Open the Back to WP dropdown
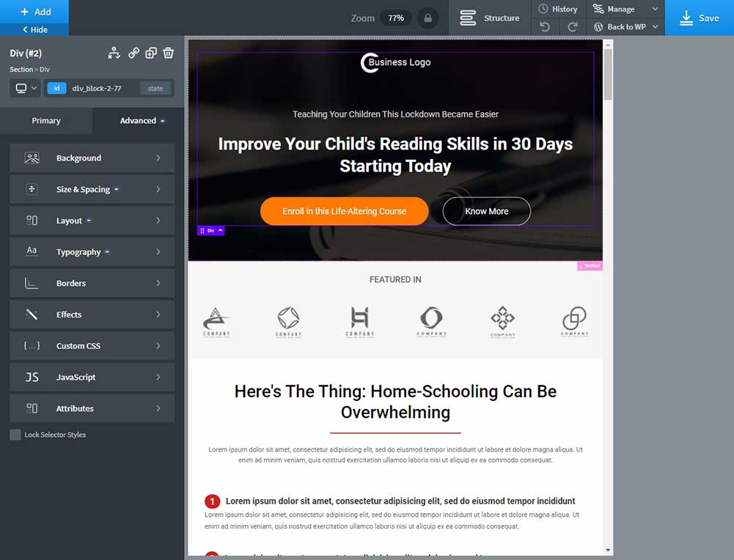 625,26
